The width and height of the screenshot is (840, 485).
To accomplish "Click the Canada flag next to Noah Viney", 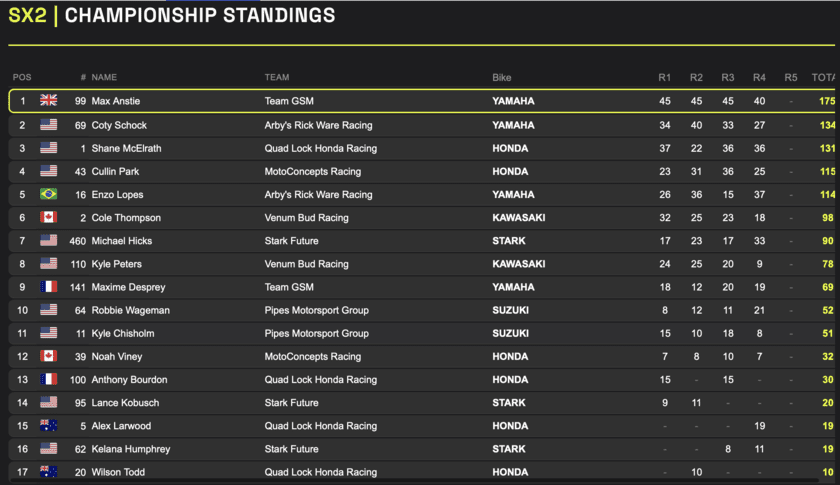I will pyautogui.click(x=48, y=356).
